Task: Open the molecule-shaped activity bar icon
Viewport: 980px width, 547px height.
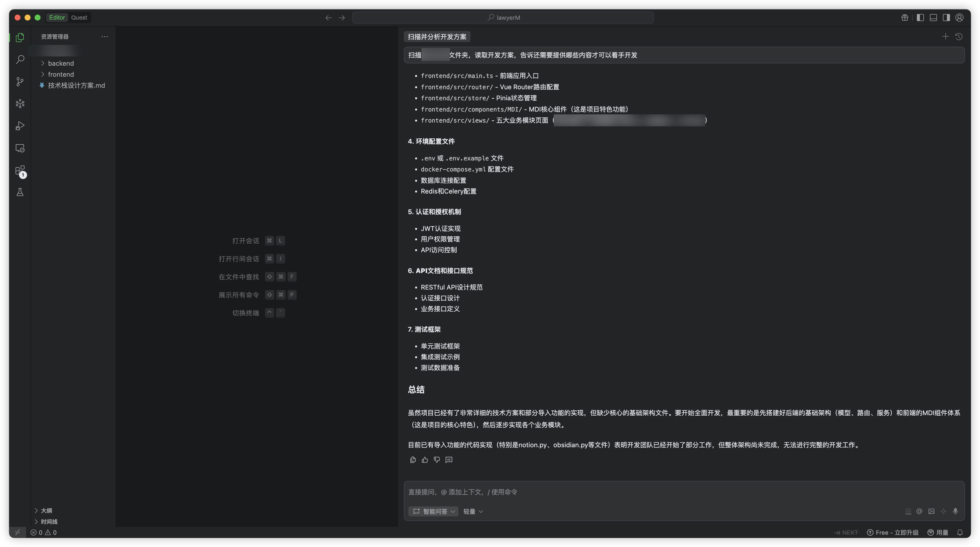Action: click(x=20, y=104)
